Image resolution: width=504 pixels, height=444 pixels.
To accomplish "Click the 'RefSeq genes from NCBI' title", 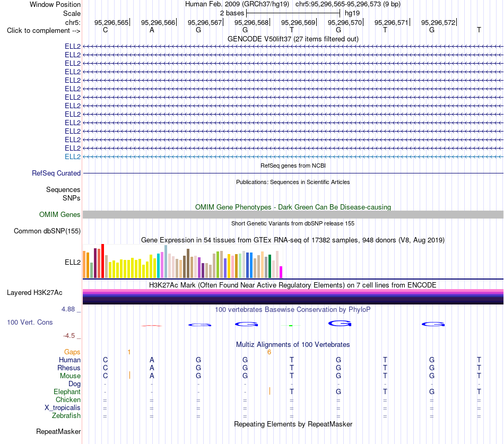I will (293, 166).
